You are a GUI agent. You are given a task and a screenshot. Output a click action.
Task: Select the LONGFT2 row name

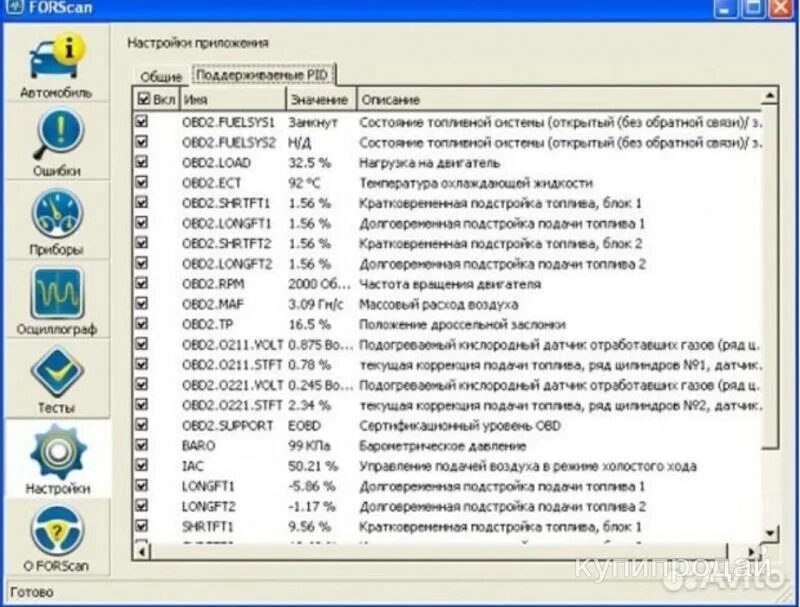209,507
